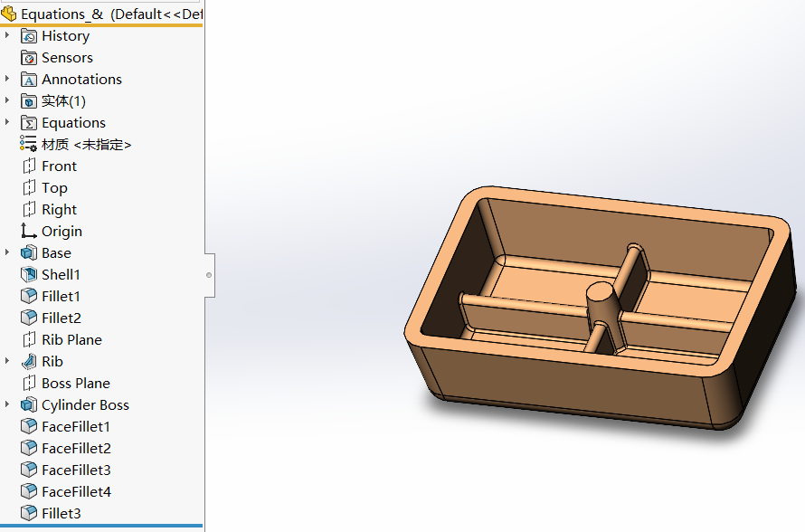Screen dimensions: 805x532
Task: Select the 'Base' feature label
Action: (56, 253)
